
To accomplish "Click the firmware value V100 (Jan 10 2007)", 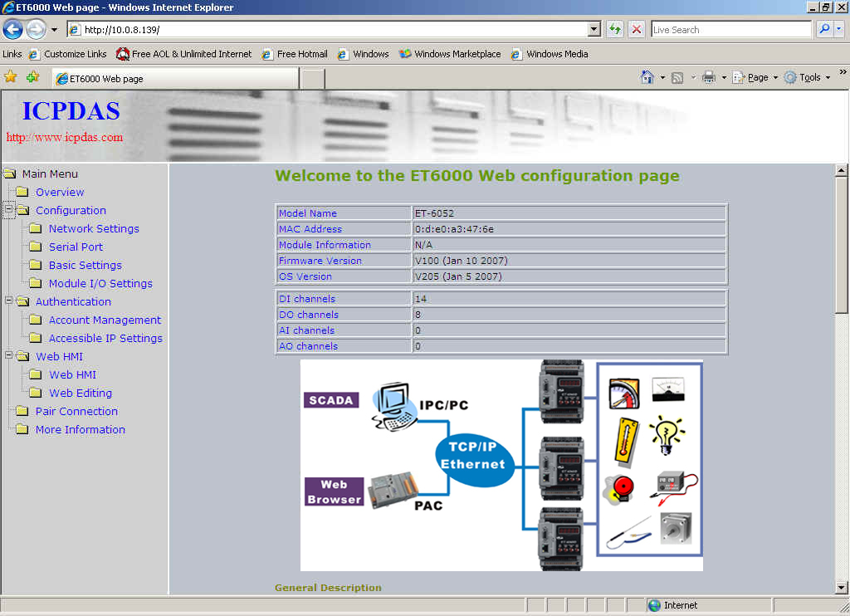I will click(x=462, y=261).
